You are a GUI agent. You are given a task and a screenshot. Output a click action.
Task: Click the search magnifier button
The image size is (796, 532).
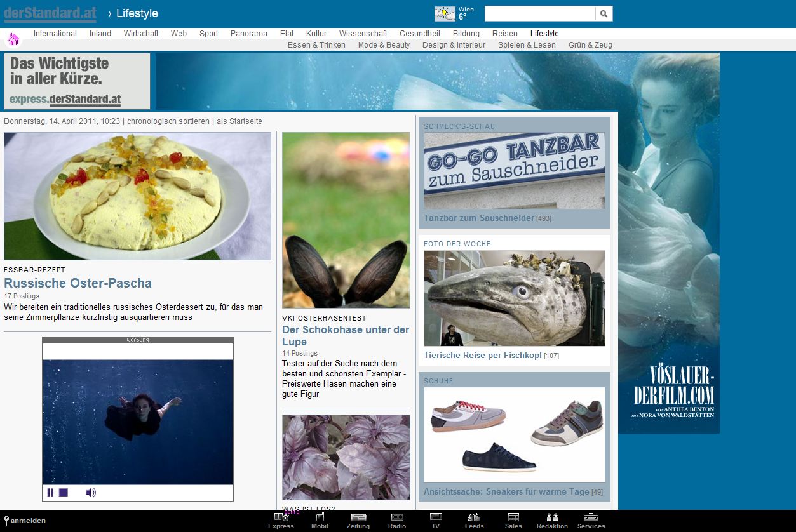point(604,13)
